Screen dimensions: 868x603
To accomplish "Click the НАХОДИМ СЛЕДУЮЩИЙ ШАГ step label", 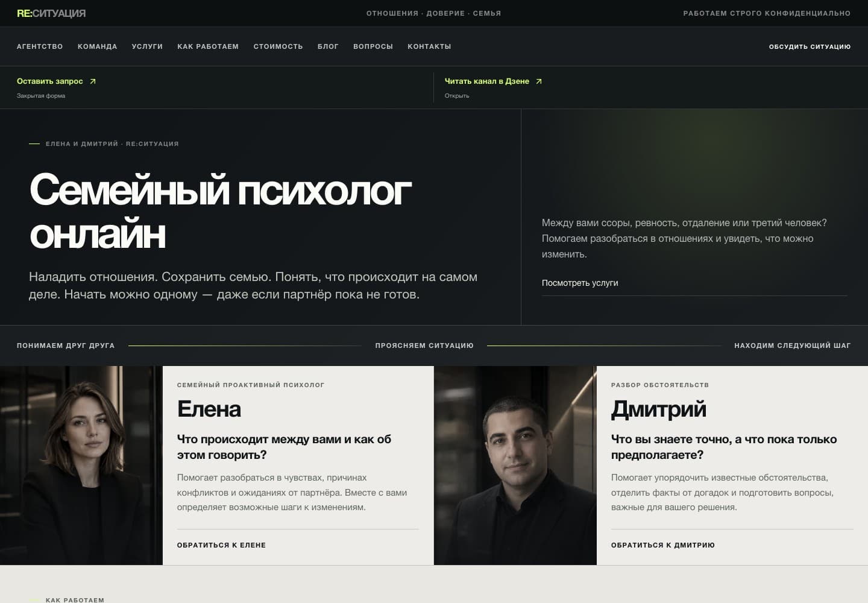I will (793, 346).
